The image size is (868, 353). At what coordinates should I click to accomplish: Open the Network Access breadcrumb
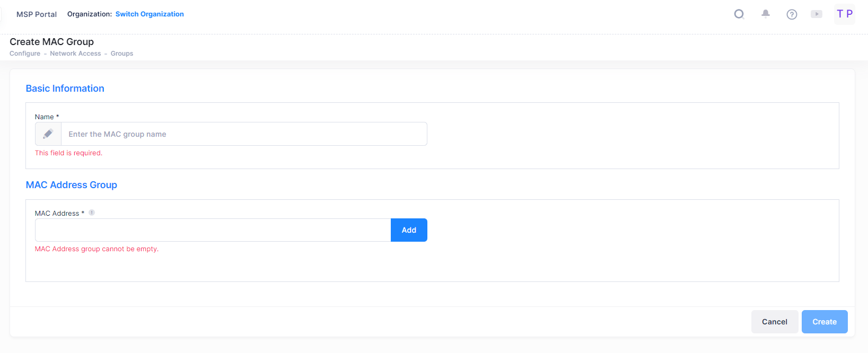[75, 54]
